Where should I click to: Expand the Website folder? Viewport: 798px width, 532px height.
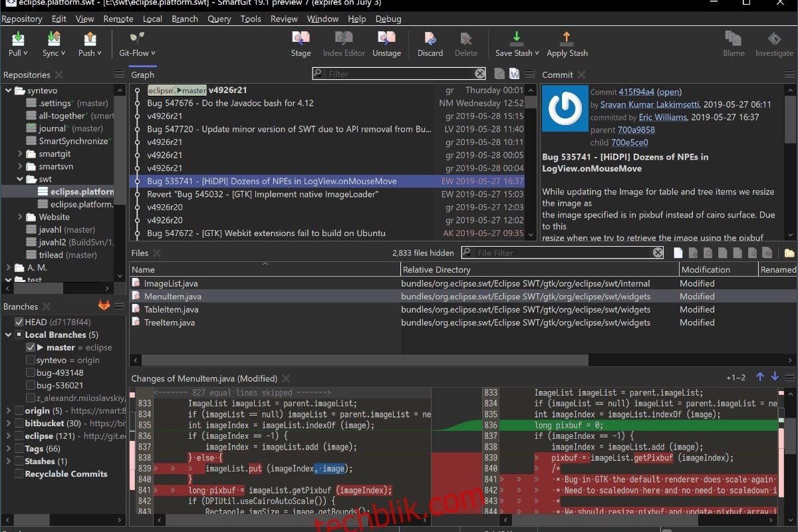(x=20, y=217)
